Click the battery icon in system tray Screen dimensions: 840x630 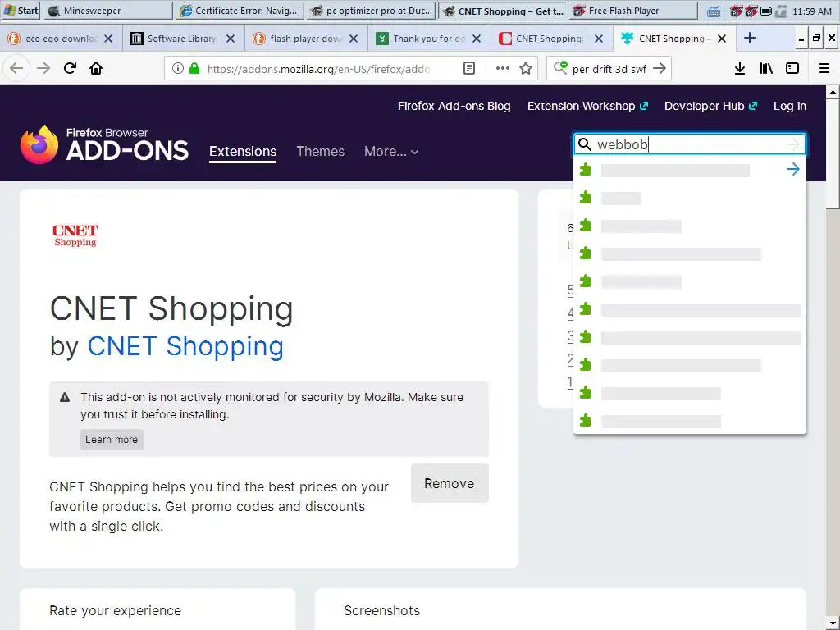coord(766,11)
